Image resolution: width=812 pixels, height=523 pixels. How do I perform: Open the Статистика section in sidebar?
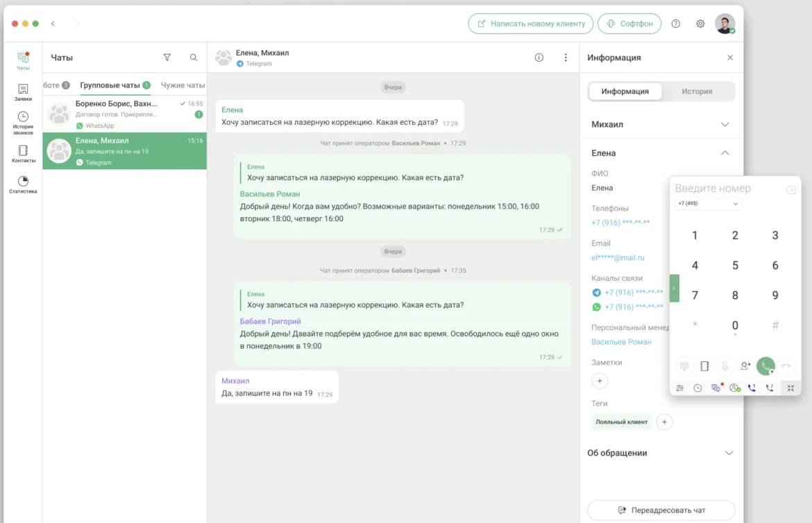pyautogui.click(x=23, y=185)
